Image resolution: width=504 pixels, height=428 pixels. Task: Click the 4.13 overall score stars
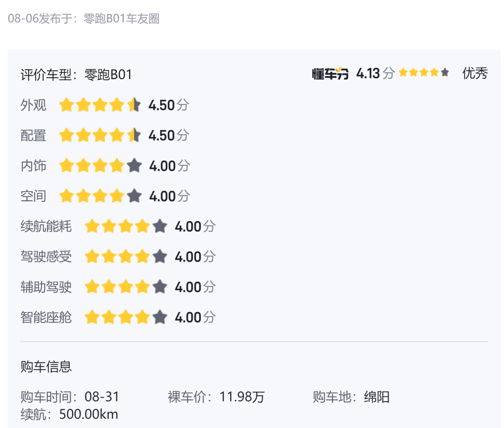(424, 72)
